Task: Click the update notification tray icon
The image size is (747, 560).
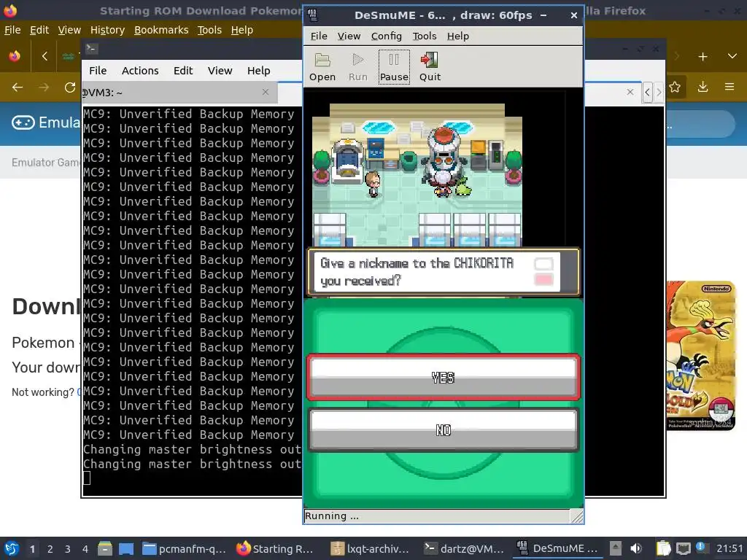Action: click(x=700, y=548)
